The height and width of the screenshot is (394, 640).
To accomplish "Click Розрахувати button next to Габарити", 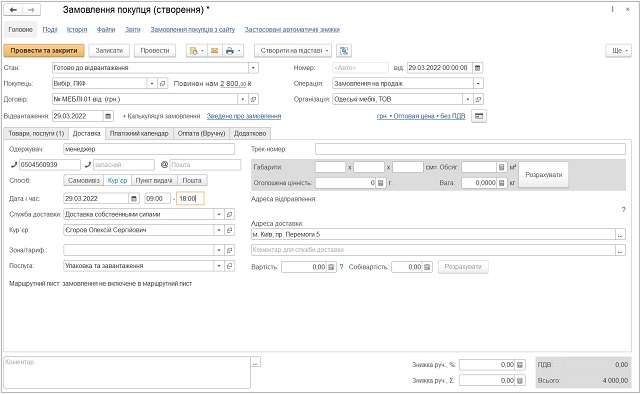I will 544,175.
